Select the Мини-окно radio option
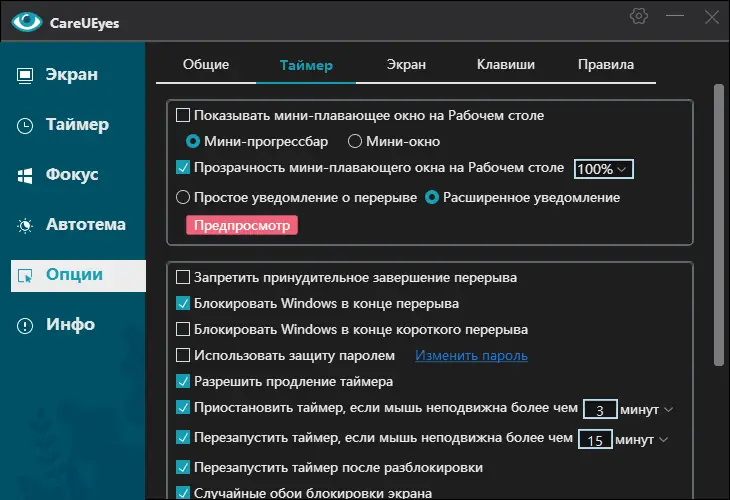 pyautogui.click(x=355, y=141)
